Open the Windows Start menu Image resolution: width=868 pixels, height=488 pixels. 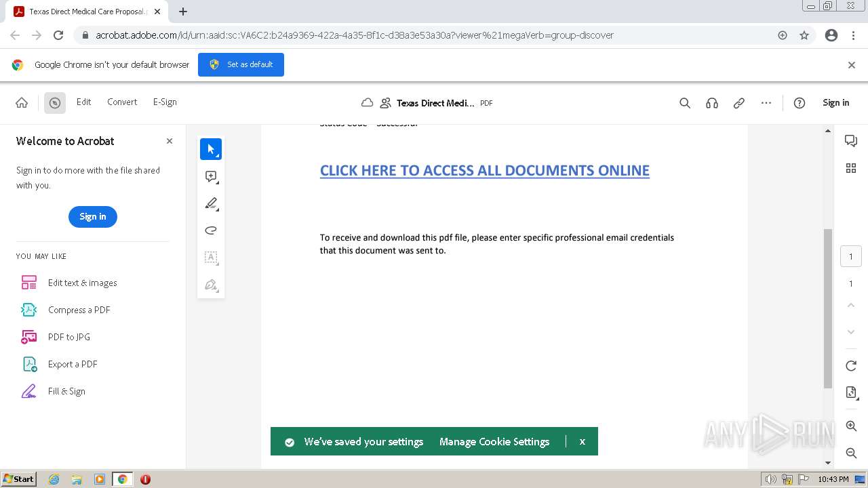[19, 479]
